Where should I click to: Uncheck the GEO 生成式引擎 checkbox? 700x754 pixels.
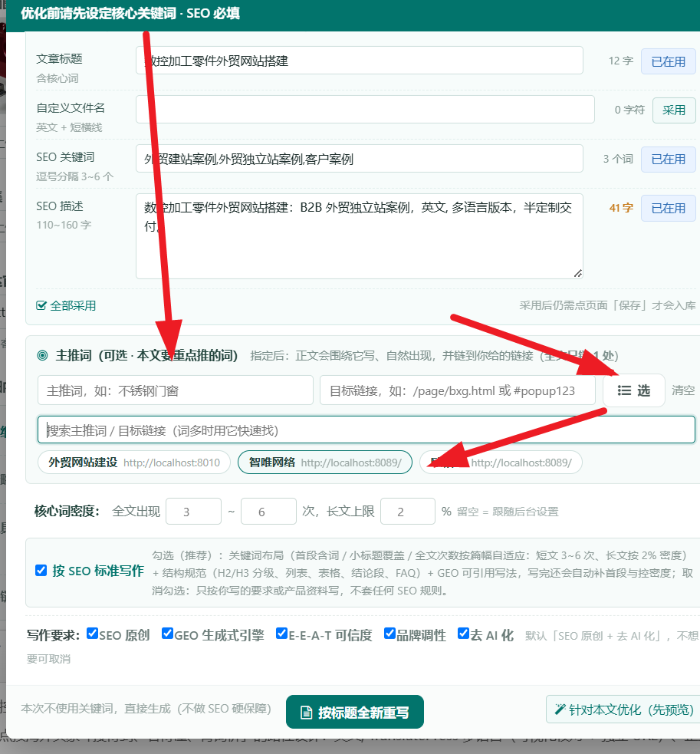pyautogui.click(x=167, y=634)
